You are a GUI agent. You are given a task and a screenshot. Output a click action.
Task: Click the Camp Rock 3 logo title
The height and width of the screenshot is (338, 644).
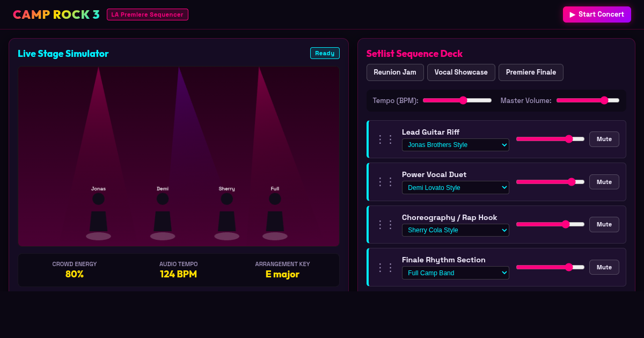(56, 14)
